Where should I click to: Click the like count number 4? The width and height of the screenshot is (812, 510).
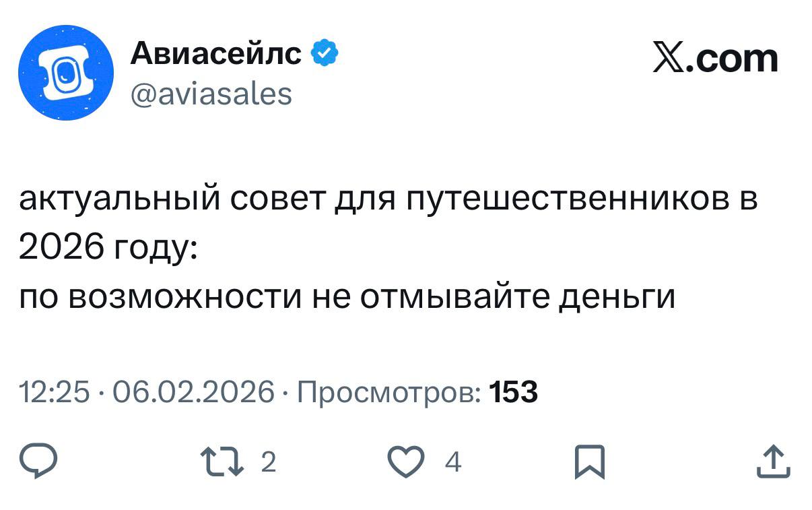point(453,462)
